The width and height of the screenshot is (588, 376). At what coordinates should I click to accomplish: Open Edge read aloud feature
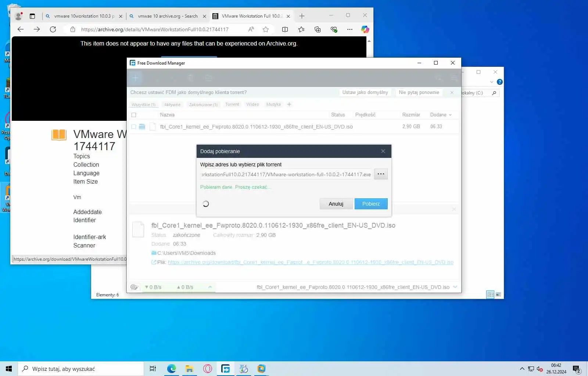click(251, 29)
